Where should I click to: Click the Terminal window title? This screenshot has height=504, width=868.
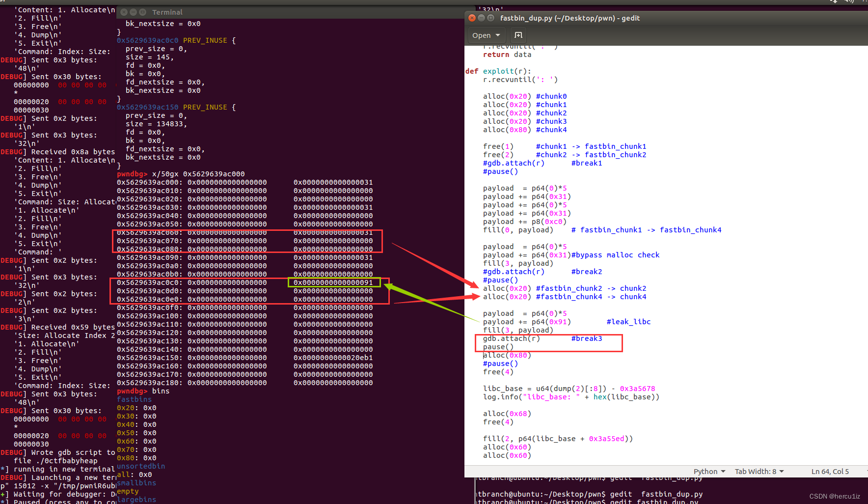167,12
